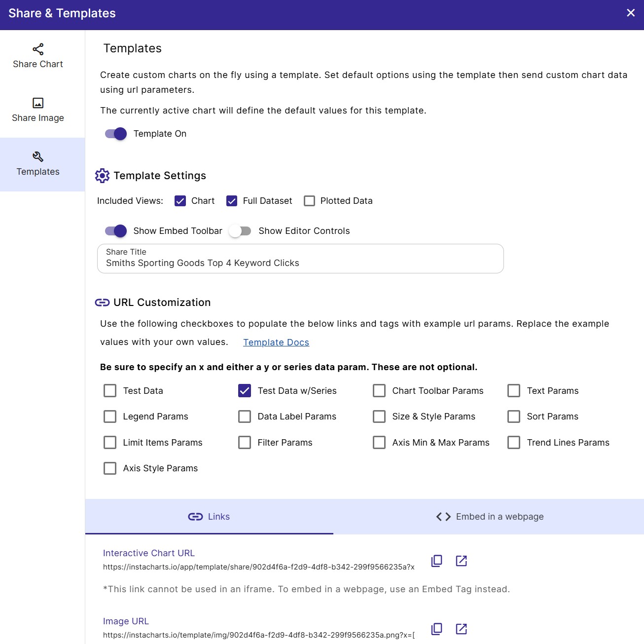The width and height of the screenshot is (644, 644).
Task: Select the Interactive Chart URL text
Action: click(x=259, y=567)
